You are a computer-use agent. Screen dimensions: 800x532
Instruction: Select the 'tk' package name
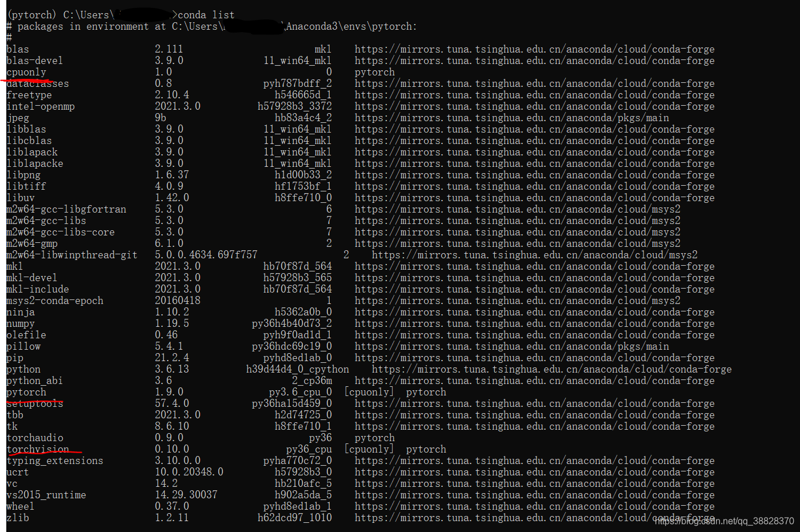point(12,426)
